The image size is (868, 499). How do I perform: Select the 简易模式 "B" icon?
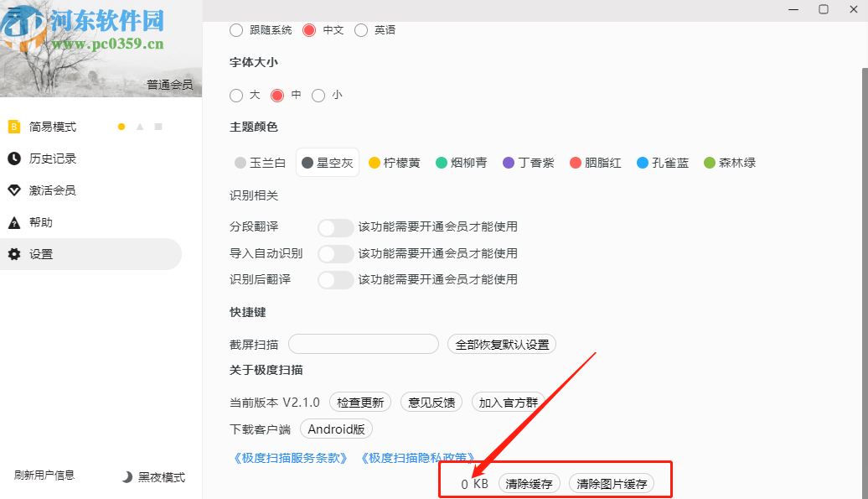[x=14, y=126]
